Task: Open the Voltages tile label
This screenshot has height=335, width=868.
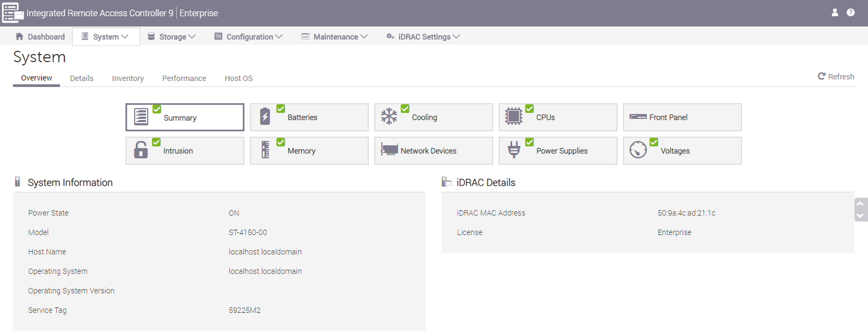Action: coord(675,151)
